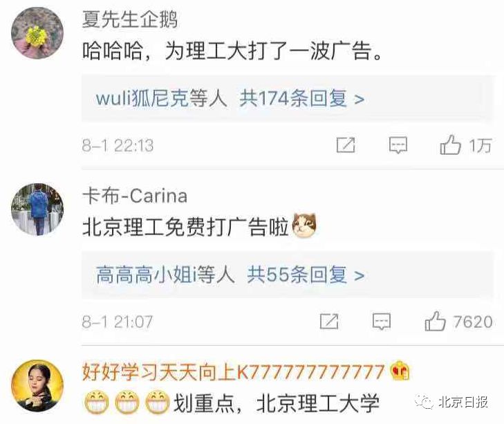Open 高高高小姐i user profile link
Image resolution: width=504 pixels, height=424 pixels.
[146, 275]
